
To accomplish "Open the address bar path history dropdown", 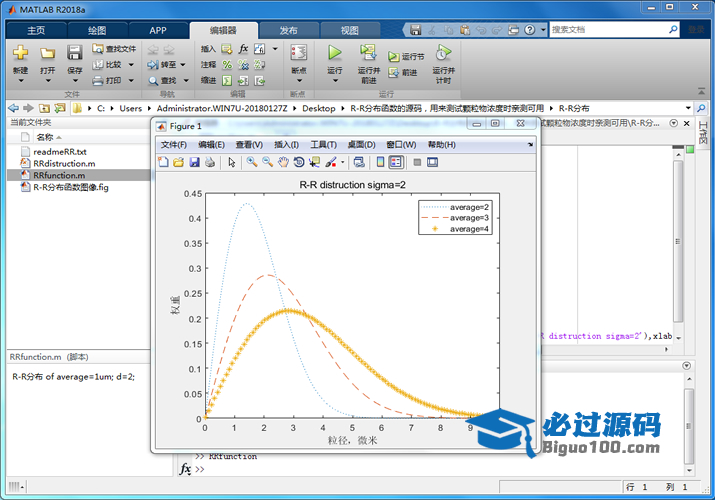I will (688, 108).
